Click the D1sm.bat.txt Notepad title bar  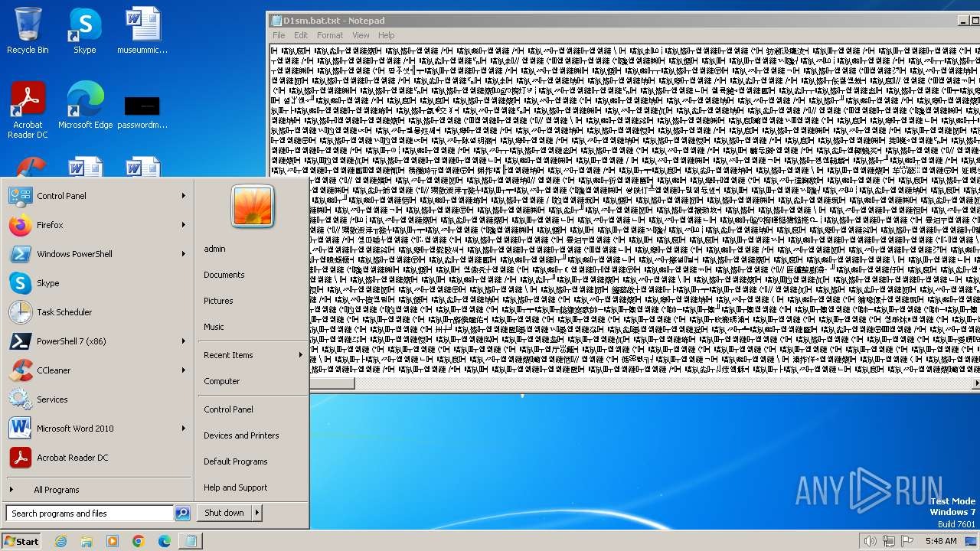[623, 21]
